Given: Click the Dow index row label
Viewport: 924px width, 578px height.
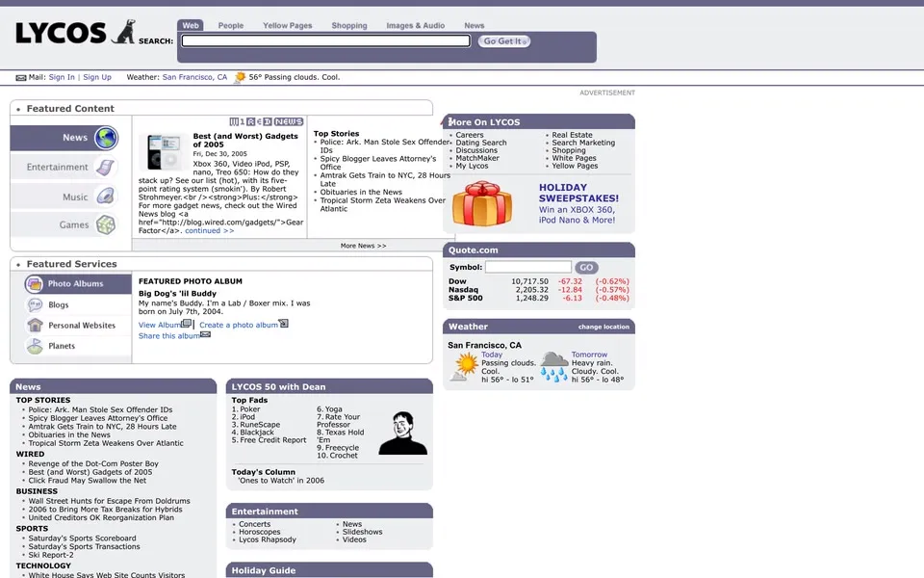Looking at the screenshot, I should tap(457, 281).
